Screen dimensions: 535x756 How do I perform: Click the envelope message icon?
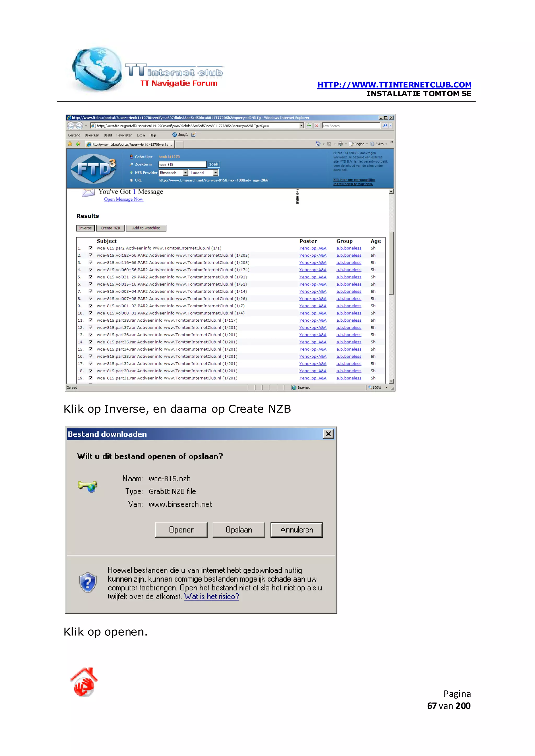(88, 193)
